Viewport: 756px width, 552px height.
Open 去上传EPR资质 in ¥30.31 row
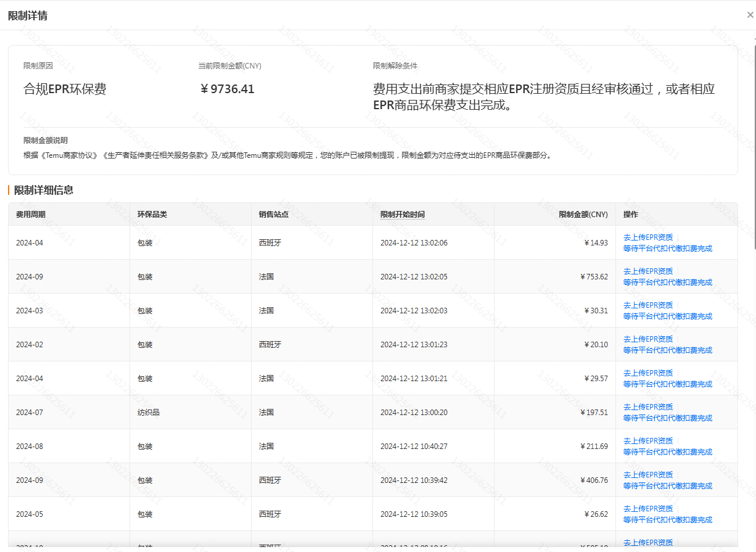click(x=648, y=305)
